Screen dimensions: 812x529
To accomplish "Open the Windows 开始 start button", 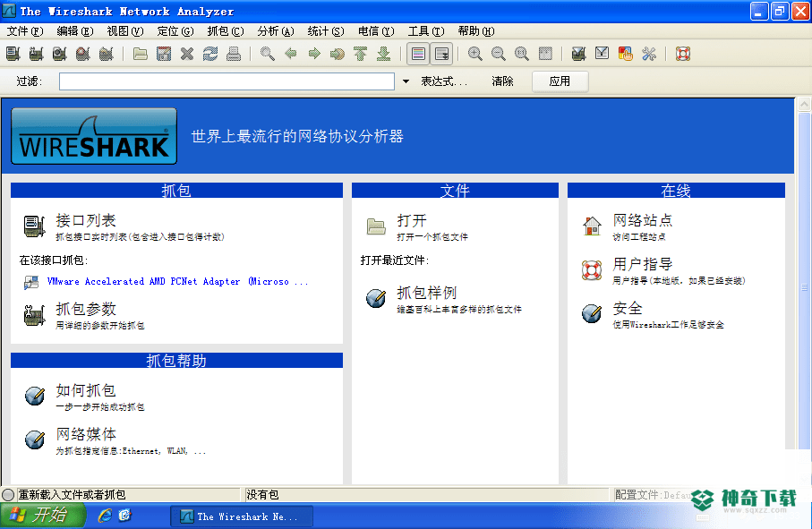I will (42, 515).
